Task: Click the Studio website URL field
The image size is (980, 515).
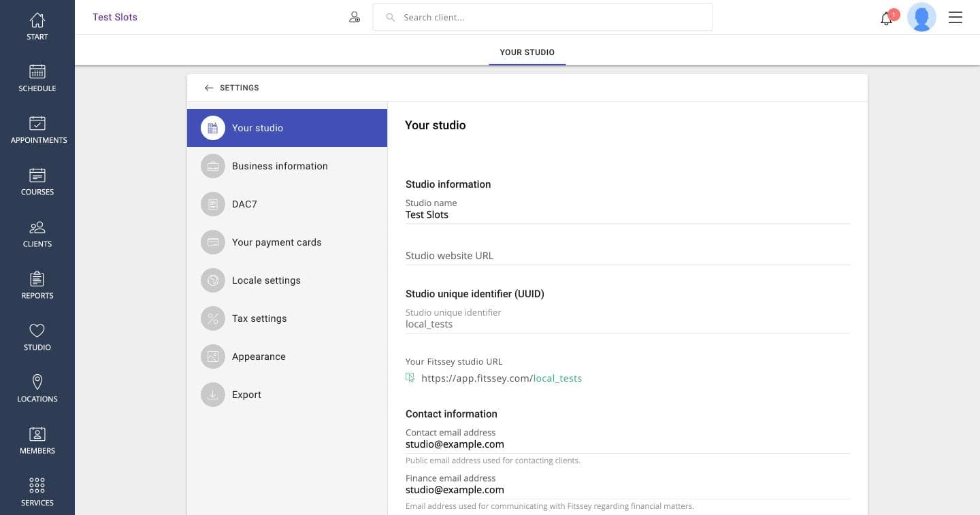Action: 627,256
